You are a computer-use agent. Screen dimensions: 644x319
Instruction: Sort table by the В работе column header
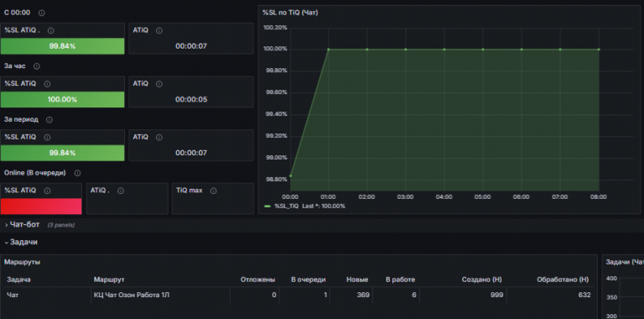click(401, 280)
